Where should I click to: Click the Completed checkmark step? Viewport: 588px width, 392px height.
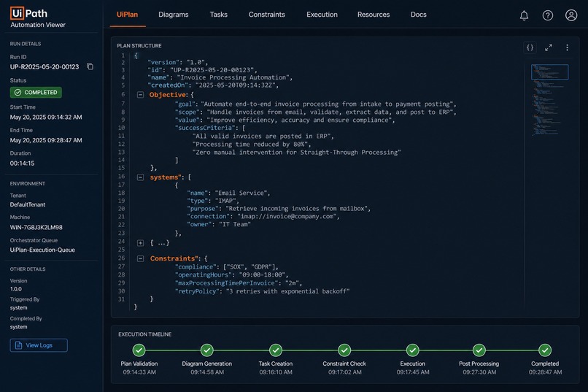point(545,350)
